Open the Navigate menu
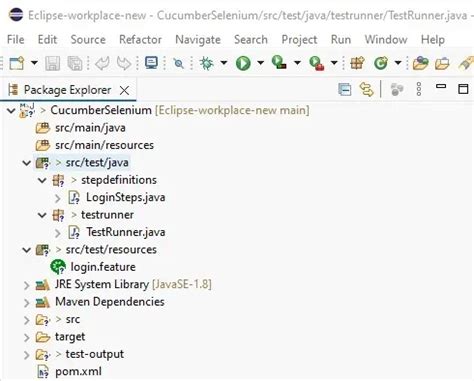474x381 pixels. pos(198,40)
